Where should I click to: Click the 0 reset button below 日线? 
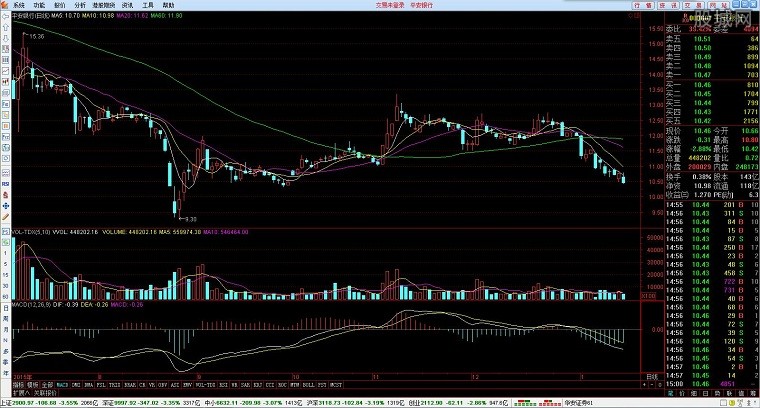tap(660, 385)
